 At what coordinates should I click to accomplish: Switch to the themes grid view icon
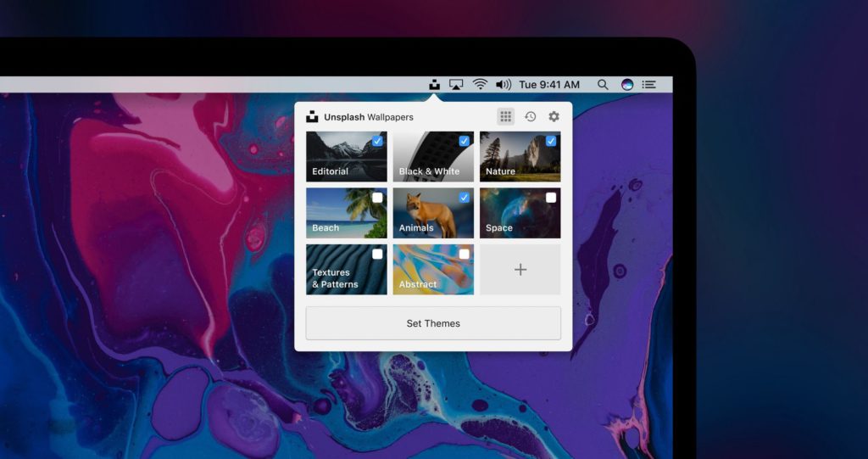505,116
